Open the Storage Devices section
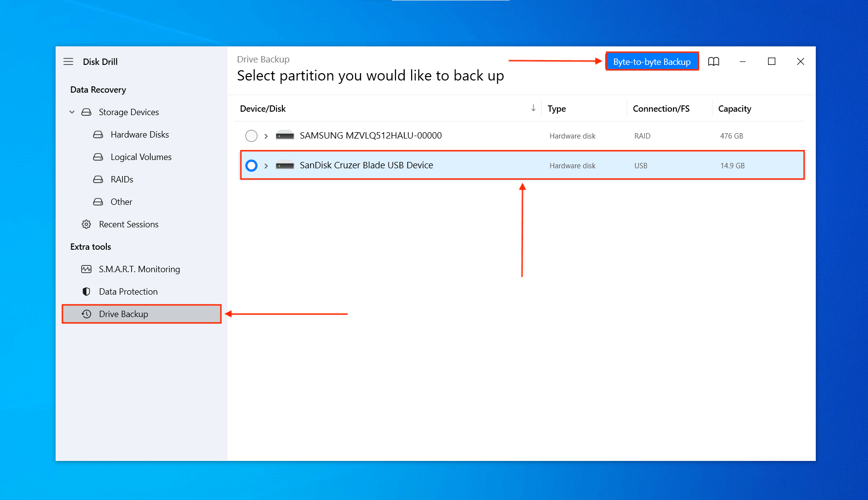The width and height of the screenshot is (868, 500). click(129, 112)
